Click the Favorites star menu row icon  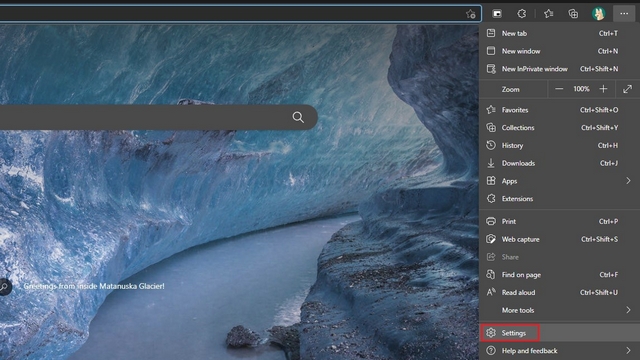(x=491, y=110)
